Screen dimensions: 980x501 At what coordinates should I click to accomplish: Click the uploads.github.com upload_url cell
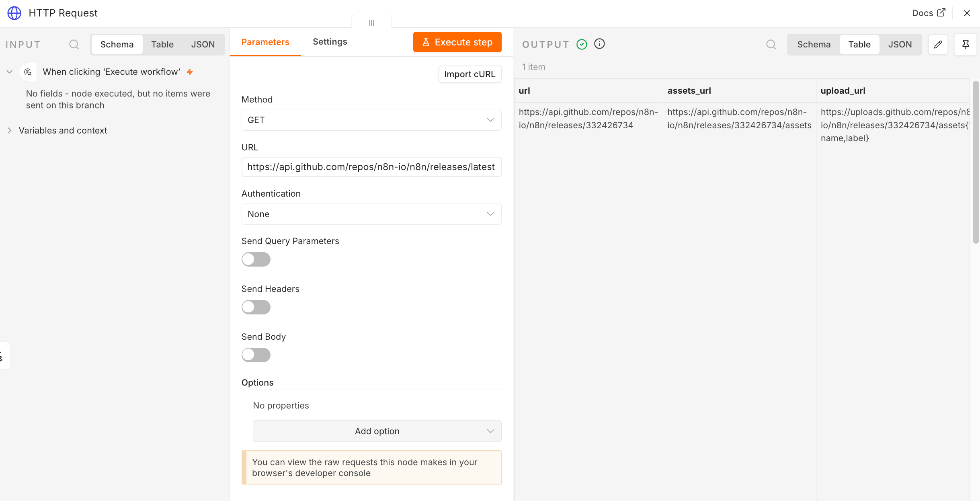(x=894, y=125)
